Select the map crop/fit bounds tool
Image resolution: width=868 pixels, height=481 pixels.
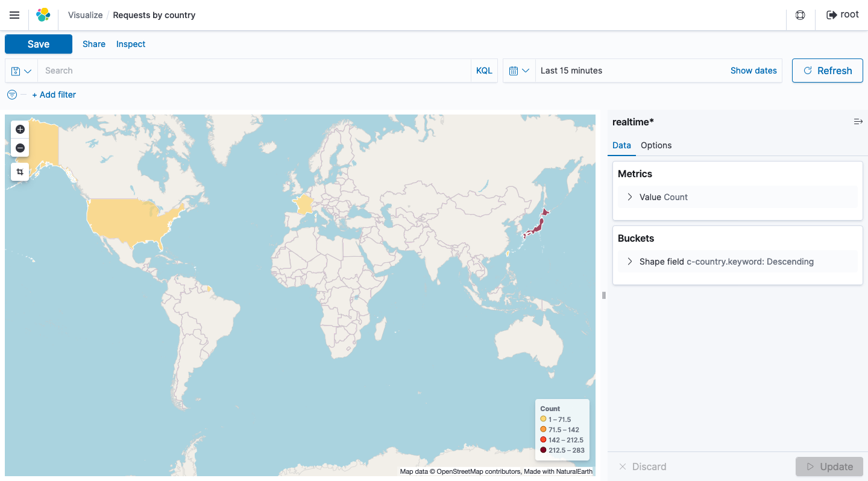(20, 171)
